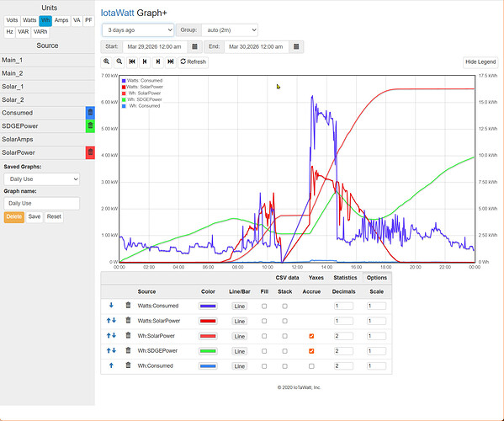This screenshot has width=504, height=421.
Task: Open the Start date calendar picker
Action: (x=195, y=46)
